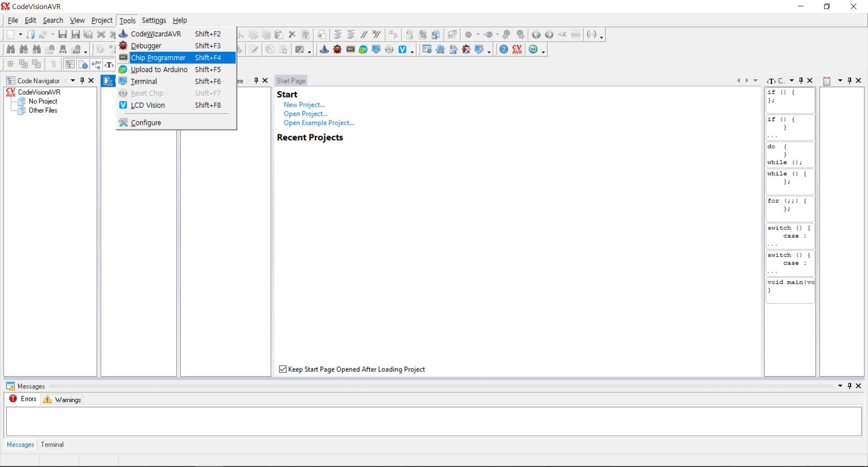
Task: Click the LCD Vision blue V toolbar icon
Action: (x=402, y=49)
